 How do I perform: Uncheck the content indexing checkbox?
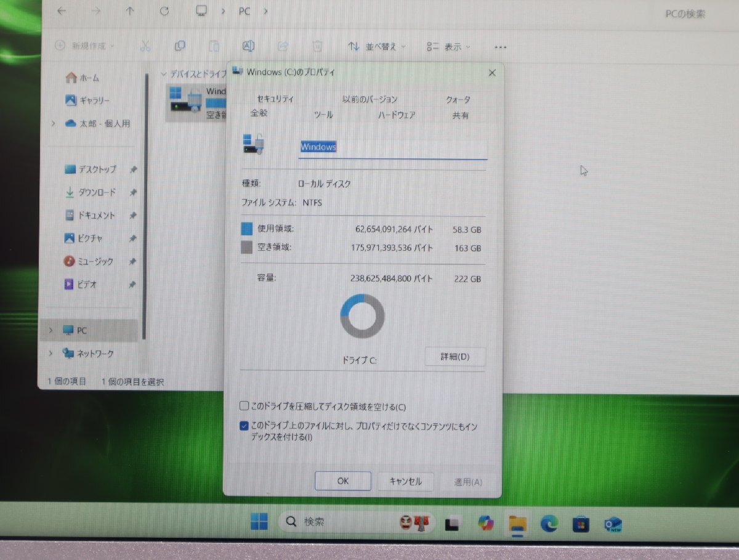coord(244,426)
